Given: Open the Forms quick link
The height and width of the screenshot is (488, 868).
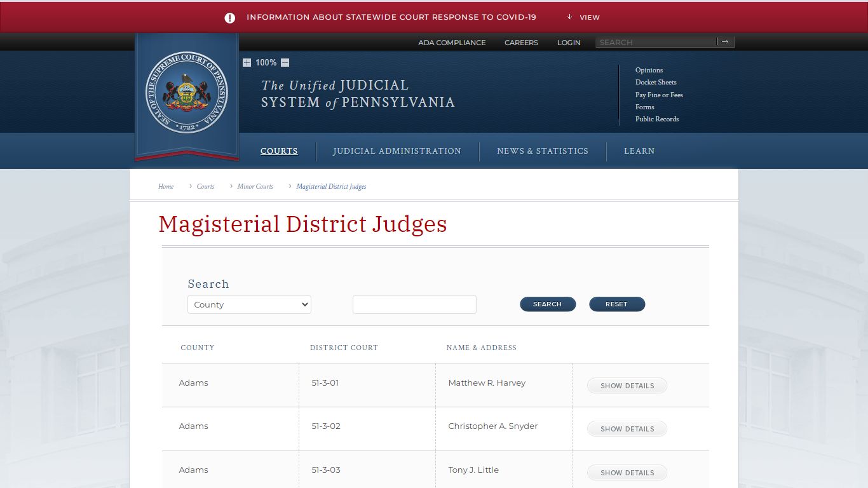Looking at the screenshot, I should tap(644, 107).
